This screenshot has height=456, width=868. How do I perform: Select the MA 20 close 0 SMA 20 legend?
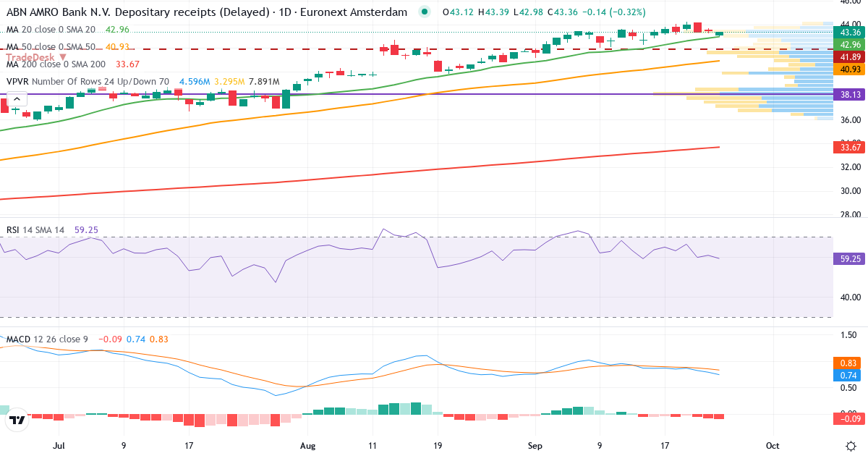[51, 30]
